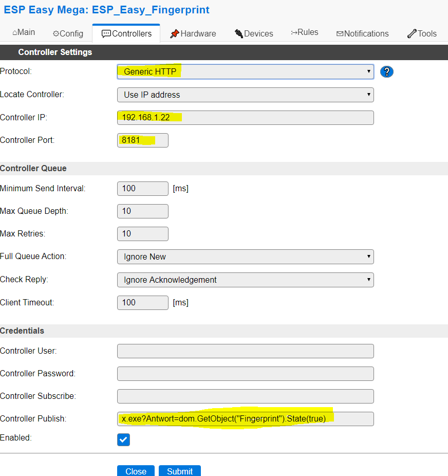This screenshot has height=476, width=448.
Task: Select the Controller User input
Action: (x=245, y=351)
